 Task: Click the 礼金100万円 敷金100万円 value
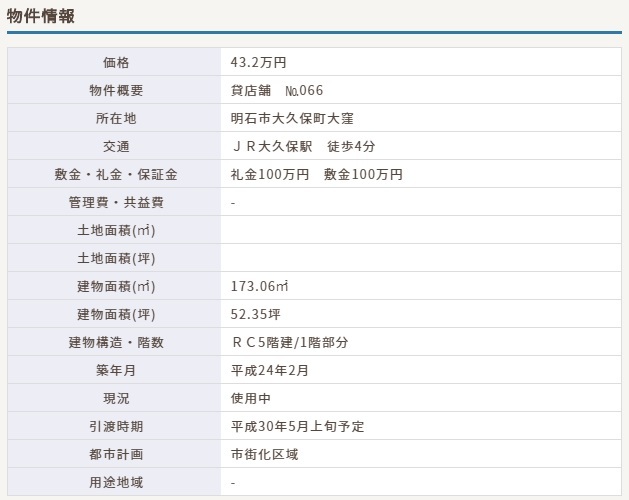pos(317,175)
